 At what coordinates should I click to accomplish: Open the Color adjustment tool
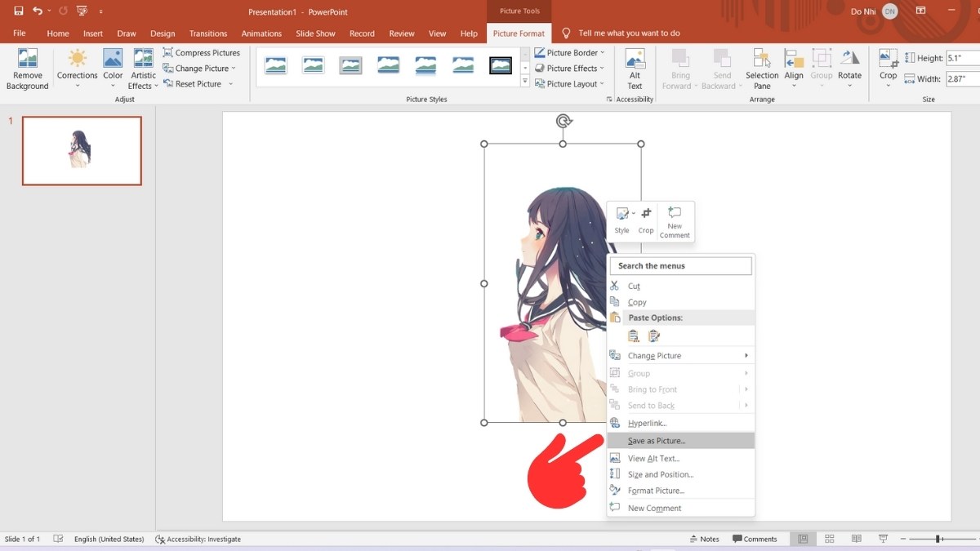point(113,69)
